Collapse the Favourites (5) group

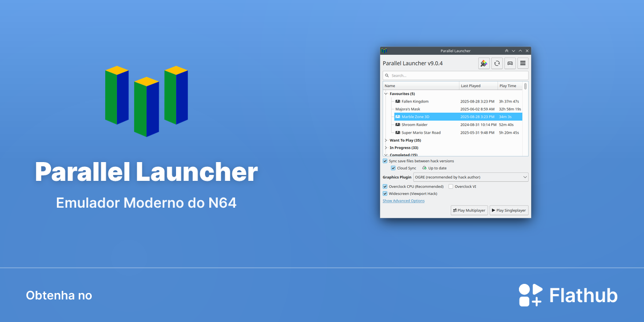click(386, 94)
